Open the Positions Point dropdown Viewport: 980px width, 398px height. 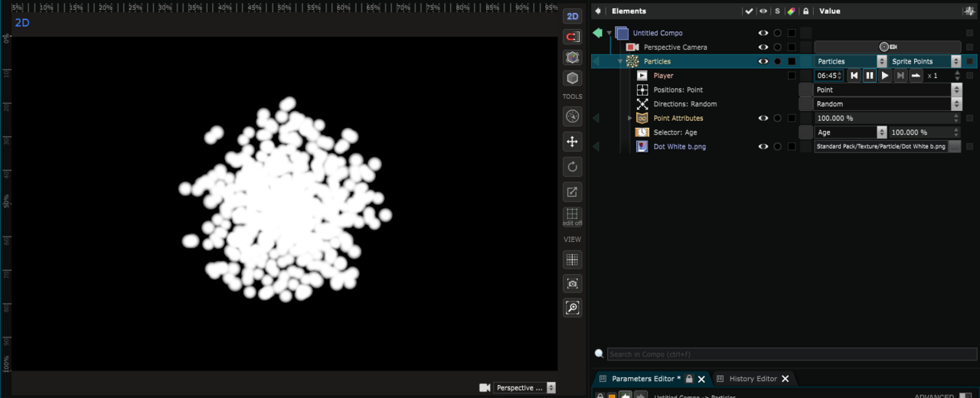coord(887,90)
